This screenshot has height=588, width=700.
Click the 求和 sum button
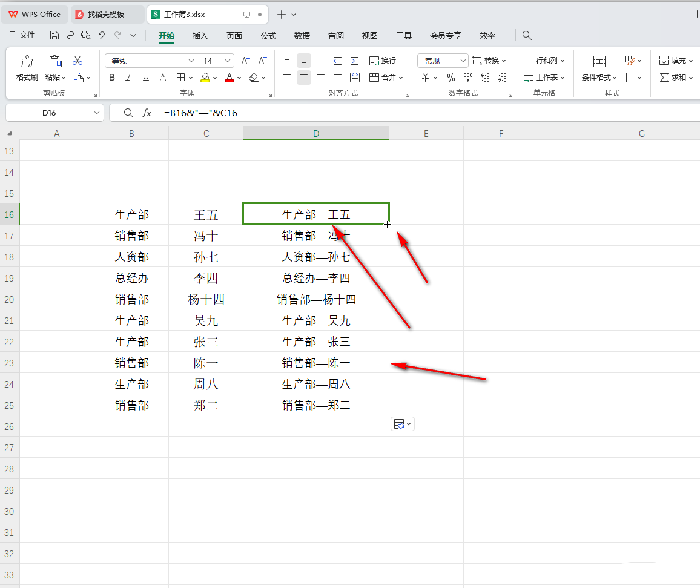click(x=676, y=78)
